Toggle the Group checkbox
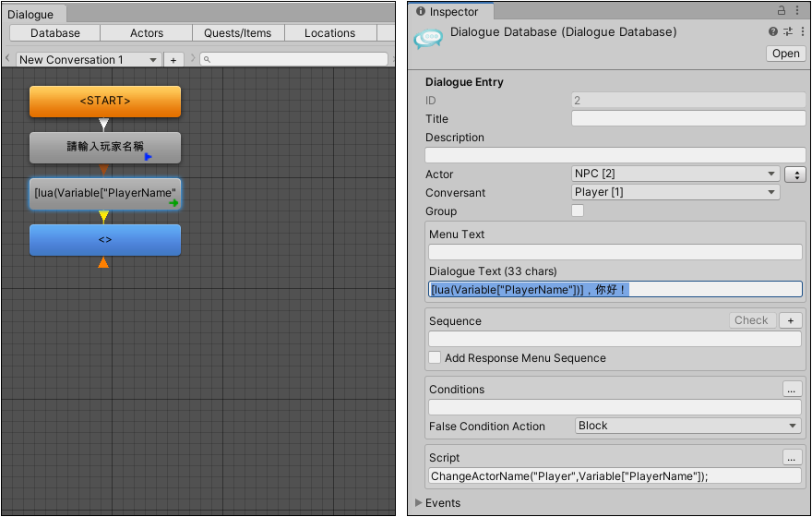 point(578,210)
